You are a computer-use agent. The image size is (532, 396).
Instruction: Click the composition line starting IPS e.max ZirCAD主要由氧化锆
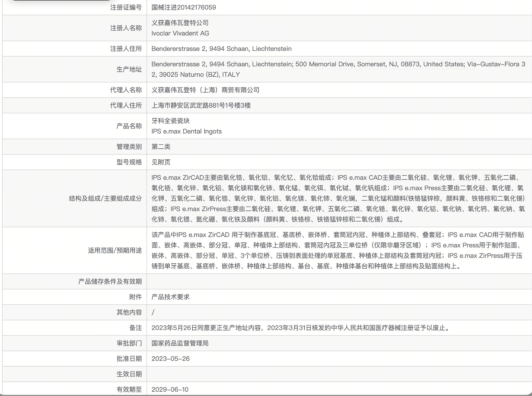[x=337, y=178]
